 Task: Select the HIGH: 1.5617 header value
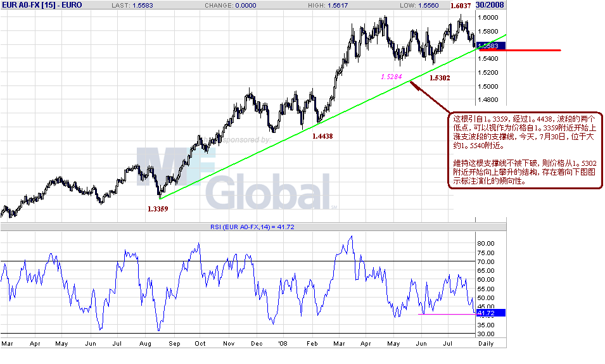(x=328, y=6)
